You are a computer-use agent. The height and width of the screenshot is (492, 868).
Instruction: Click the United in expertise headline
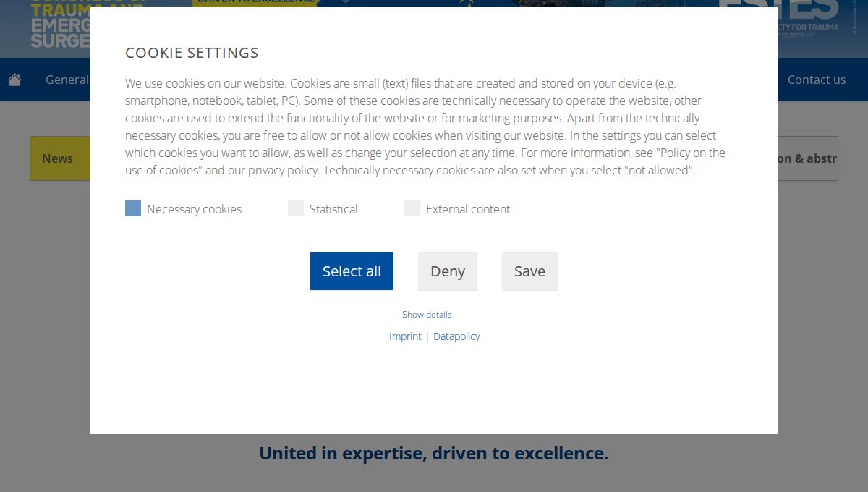434,454
